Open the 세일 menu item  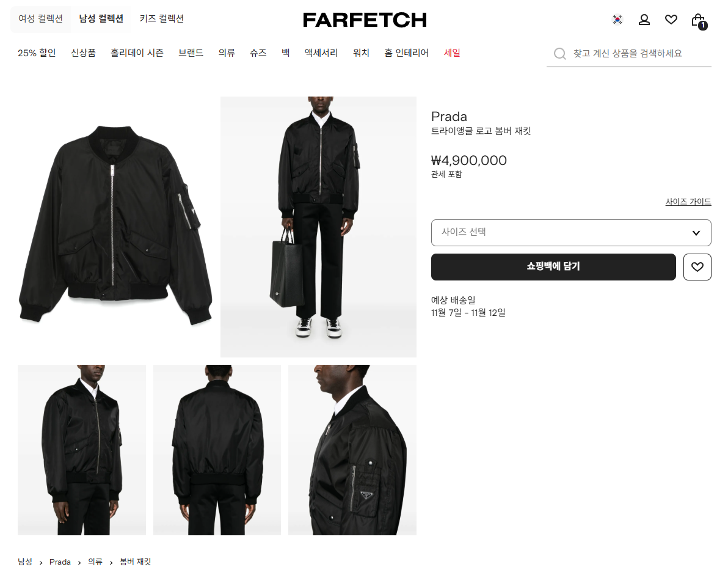pyautogui.click(x=452, y=53)
